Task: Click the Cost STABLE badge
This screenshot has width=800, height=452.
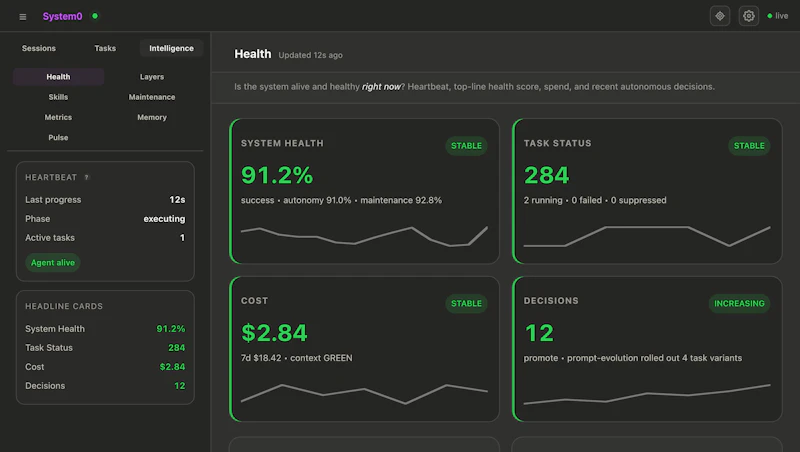Action: point(466,303)
